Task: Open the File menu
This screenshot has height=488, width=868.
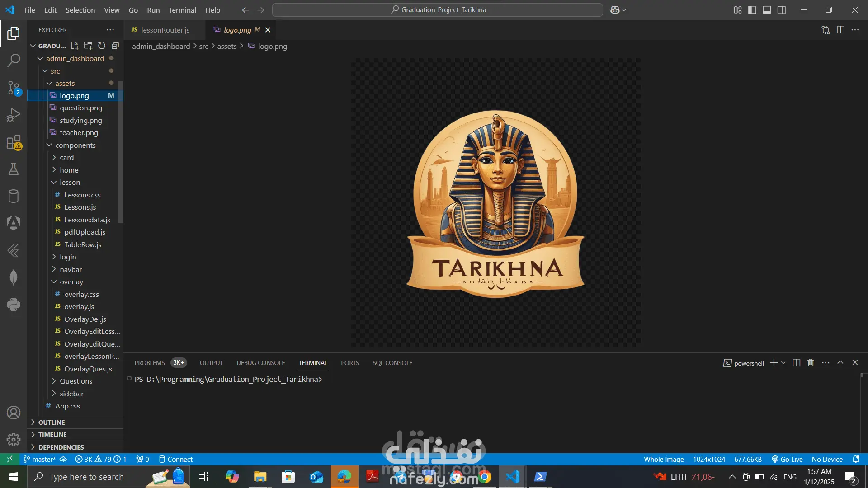Action: [x=30, y=10]
